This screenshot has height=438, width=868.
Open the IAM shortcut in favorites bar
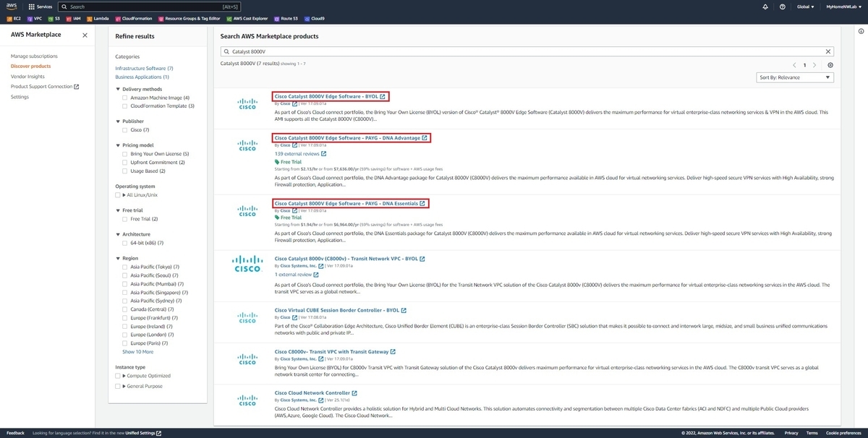click(73, 18)
